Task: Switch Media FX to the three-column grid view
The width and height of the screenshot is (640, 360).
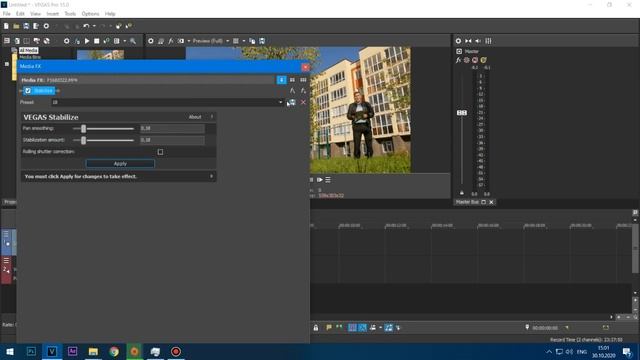Action: [x=303, y=80]
